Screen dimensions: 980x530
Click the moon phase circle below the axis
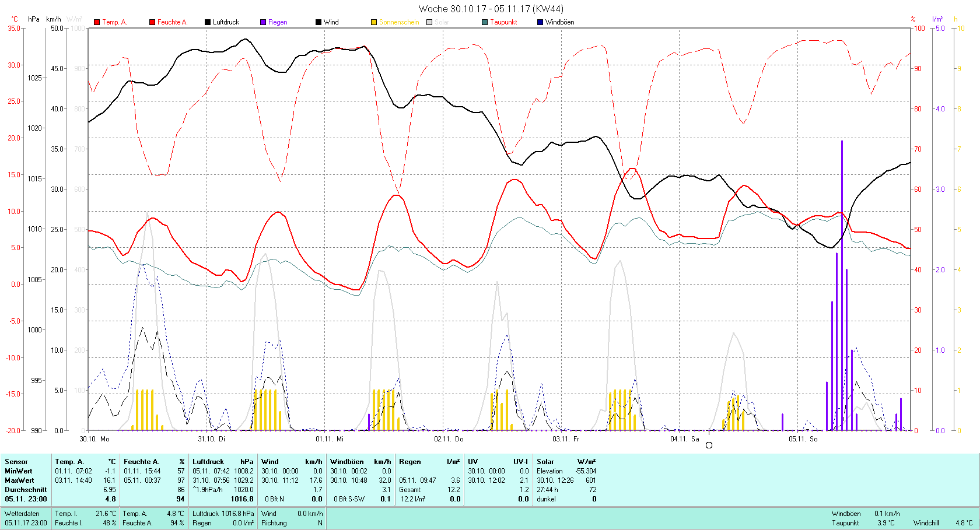click(709, 445)
